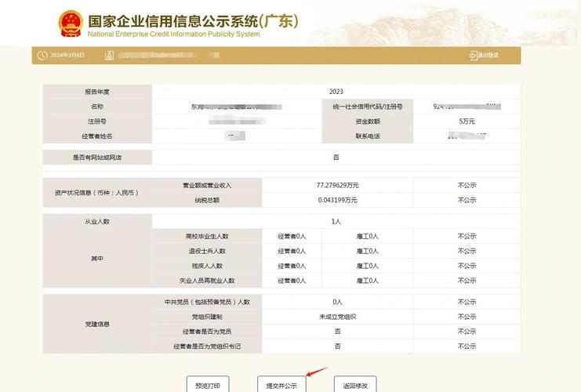Click 不公示 in the 纳税总额 row

click(x=467, y=200)
